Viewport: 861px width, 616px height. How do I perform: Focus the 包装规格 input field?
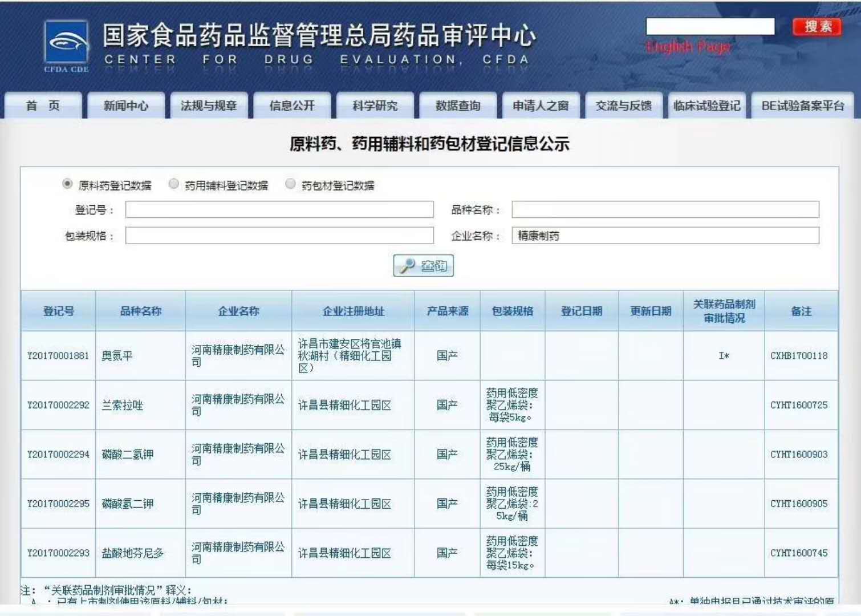279,236
